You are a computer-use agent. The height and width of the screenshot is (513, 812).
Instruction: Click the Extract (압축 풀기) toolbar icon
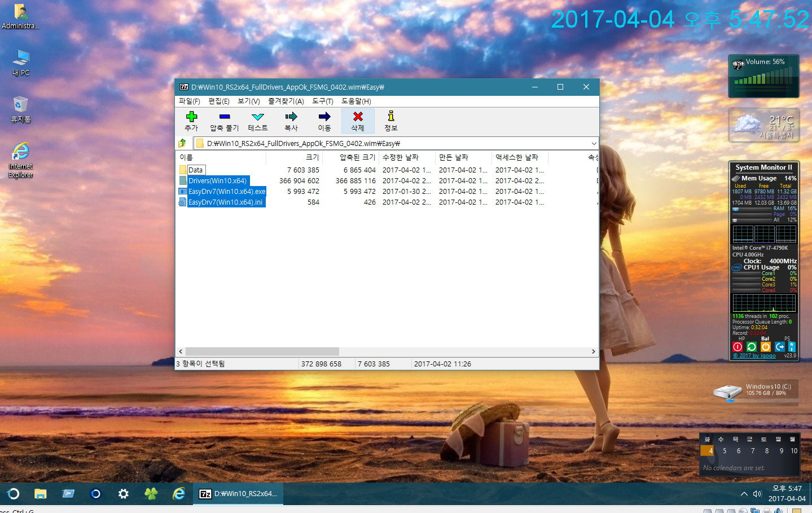(225, 117)
